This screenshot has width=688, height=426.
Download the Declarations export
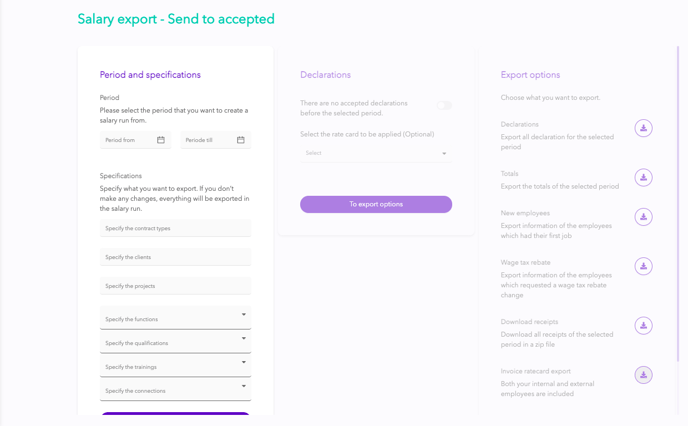pos(643,128)
